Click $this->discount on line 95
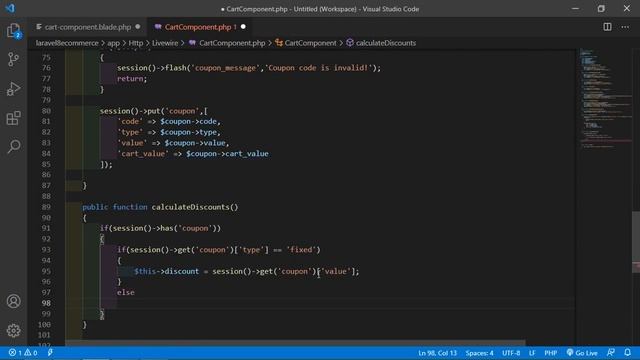The height and width of the screenshot is (360, 640). coord(167,271)
